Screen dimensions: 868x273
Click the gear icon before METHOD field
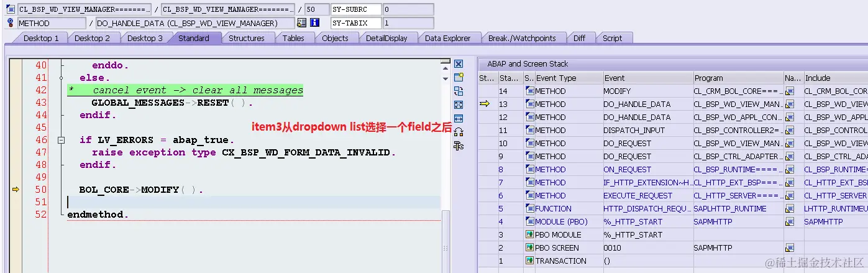[x=9, y=23]
